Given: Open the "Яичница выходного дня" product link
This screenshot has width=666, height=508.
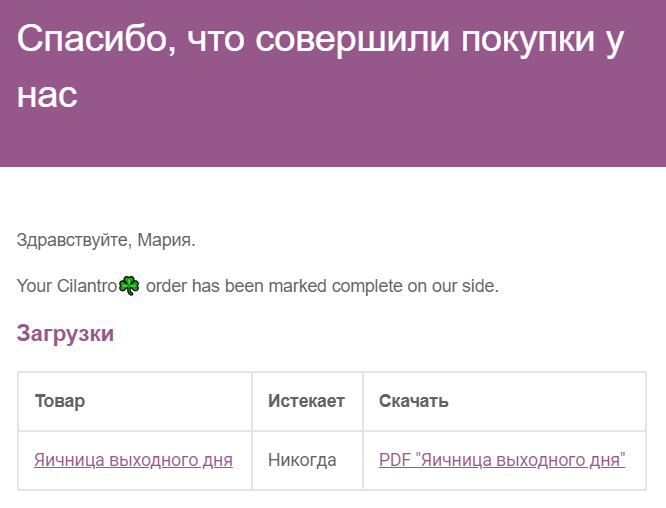Looking at the screenshot, I should (133, 460).
